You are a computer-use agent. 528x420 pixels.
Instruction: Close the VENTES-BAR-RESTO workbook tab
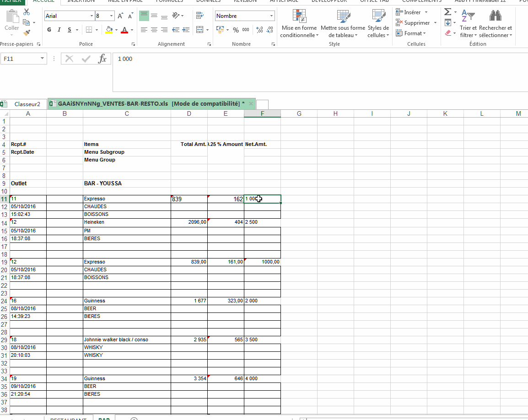click(x=251, y=104)
